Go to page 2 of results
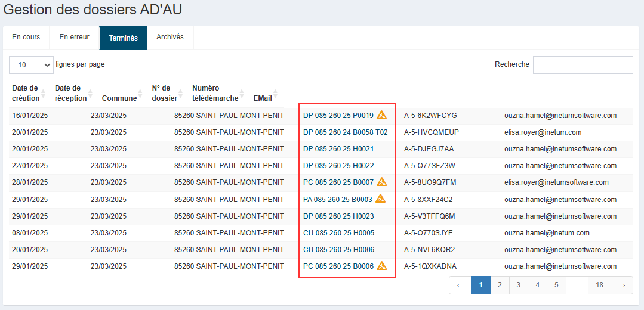The image size is (644, 310). (500, 286)
